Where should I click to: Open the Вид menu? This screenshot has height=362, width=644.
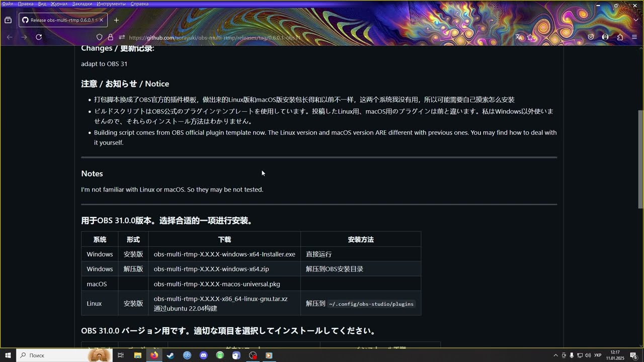tap(42, 4)
